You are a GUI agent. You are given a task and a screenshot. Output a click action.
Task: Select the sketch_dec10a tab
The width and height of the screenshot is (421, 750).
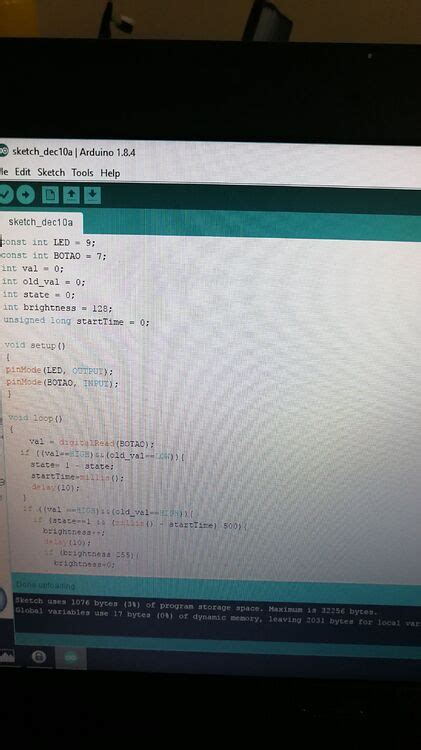pos(41,222)
